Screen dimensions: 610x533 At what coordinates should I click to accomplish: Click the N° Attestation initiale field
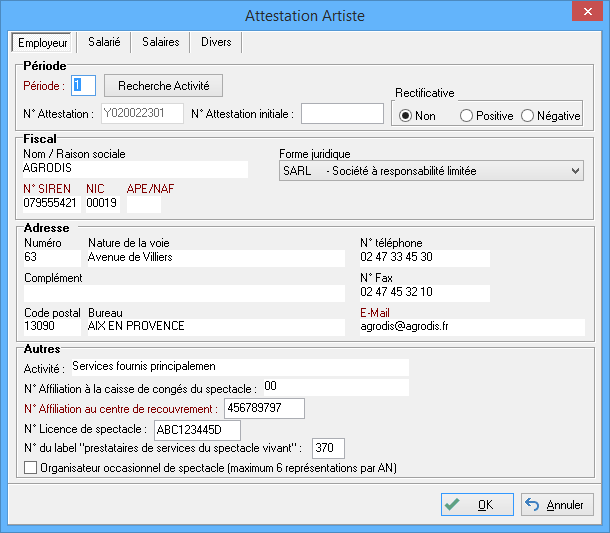point(342,114)
